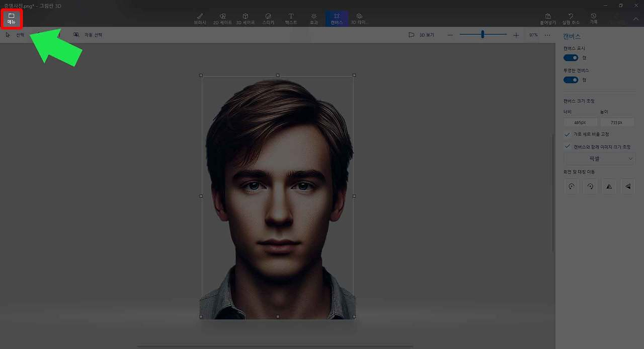This screenshot has width=644, height=349.
Task: Open the 기록 (History) panel
Action: (594, 19)
